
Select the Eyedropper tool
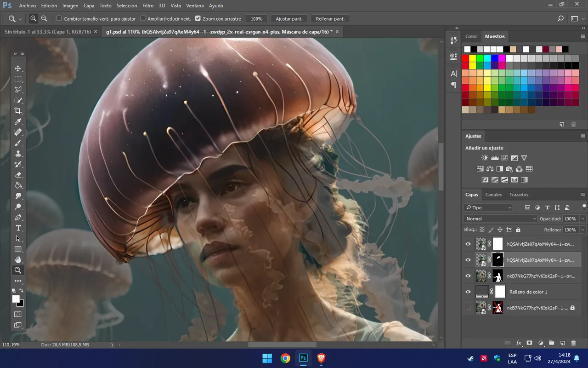[x=18, y=121]
